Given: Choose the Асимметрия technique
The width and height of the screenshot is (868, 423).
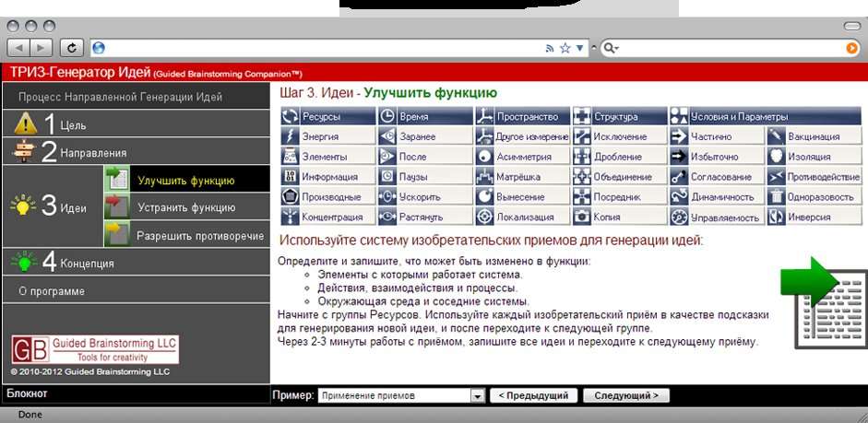Looking at the screenshot, I should click(x=522, y=157).
